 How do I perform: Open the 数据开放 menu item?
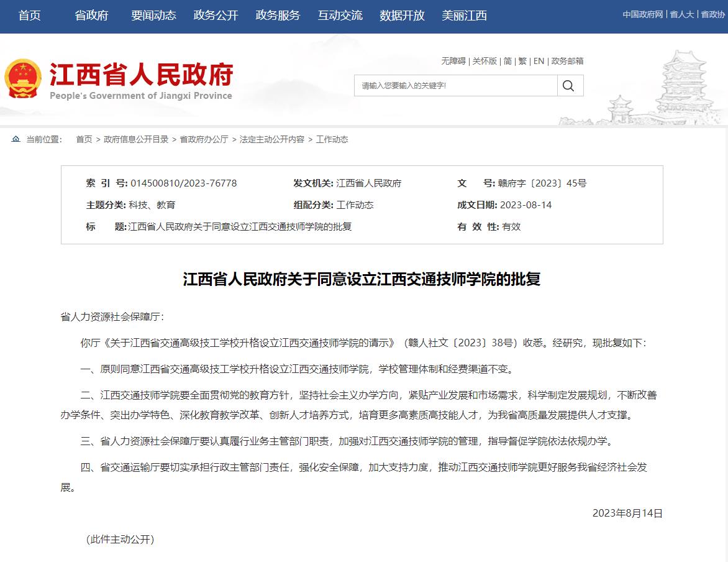(x=402, y=16)
